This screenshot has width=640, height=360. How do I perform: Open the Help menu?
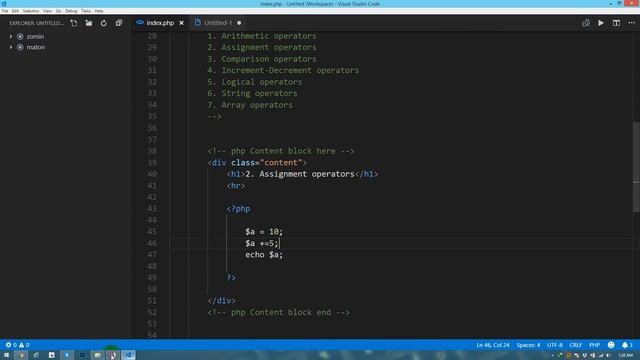(99, 11)
